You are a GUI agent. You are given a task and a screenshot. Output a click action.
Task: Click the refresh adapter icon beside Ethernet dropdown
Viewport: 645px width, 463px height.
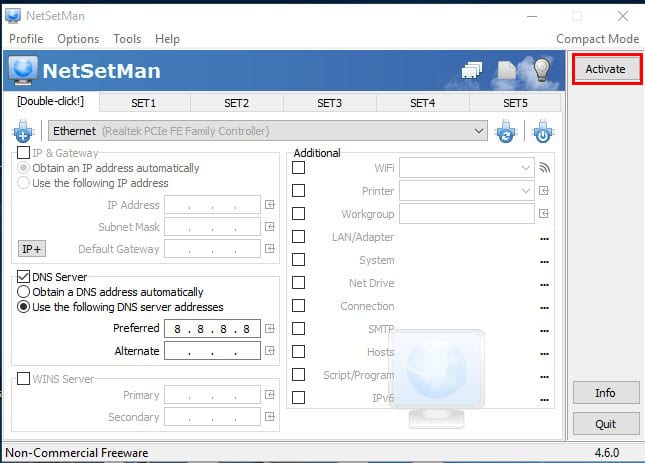click(x=506, y=131)
